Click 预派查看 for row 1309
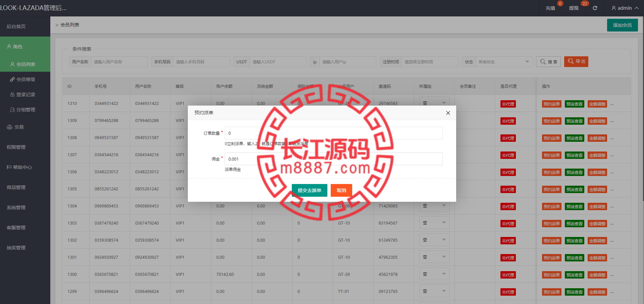This screenshot has width=644, height=304. [x=575, y=121]
